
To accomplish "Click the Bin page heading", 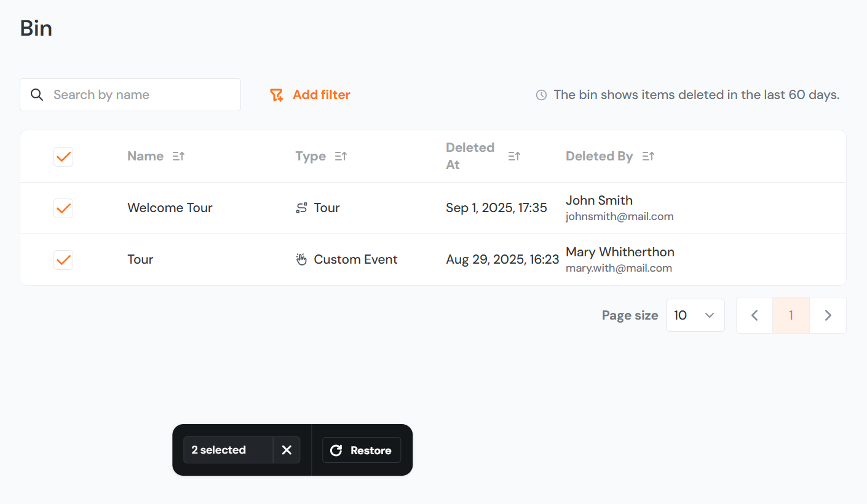I will tap(36, 28).
